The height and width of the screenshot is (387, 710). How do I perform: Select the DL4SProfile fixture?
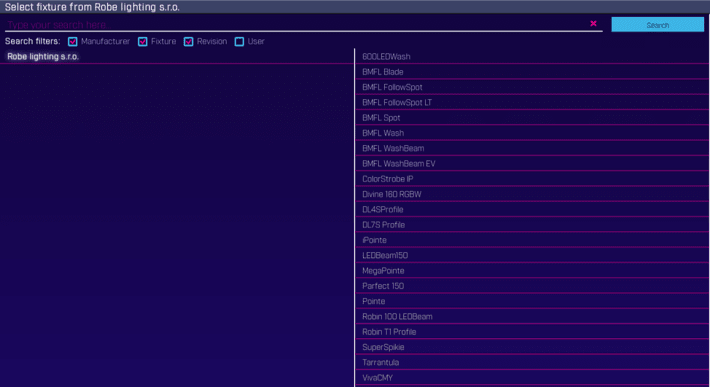pyautogui.click(x=532, y=210)
